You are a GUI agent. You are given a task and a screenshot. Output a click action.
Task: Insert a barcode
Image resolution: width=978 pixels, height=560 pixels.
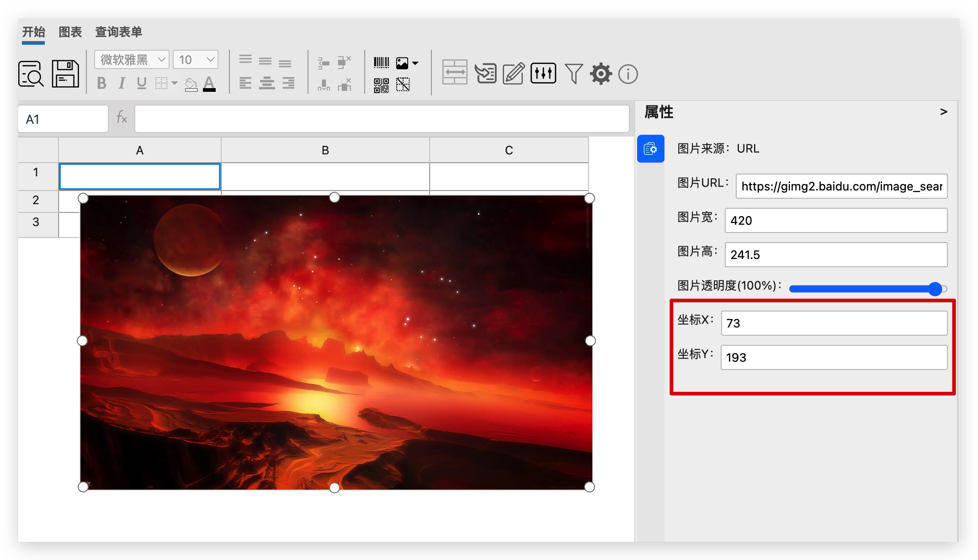coord(381,63)
